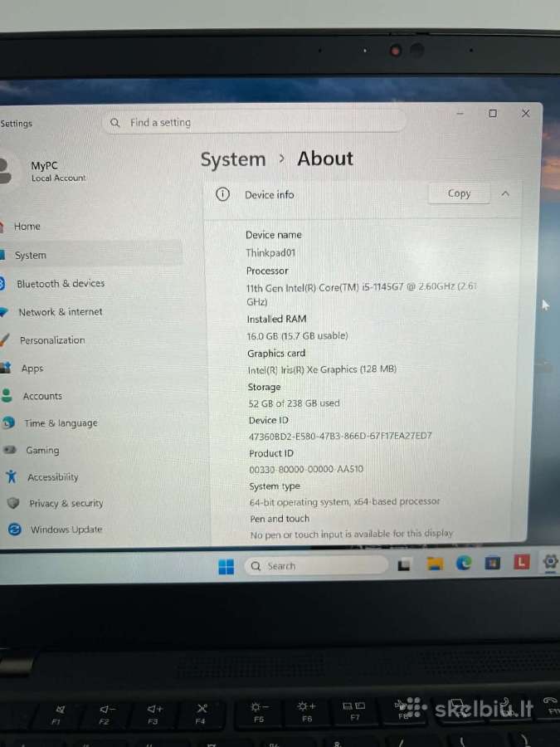Maximize the Settings window

tap(493, 114)
